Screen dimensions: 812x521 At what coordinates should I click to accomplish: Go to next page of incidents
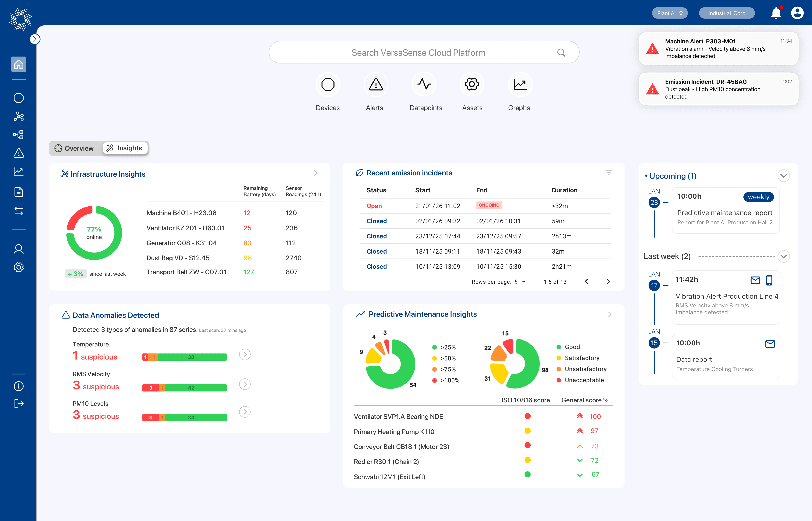[608, 281]
